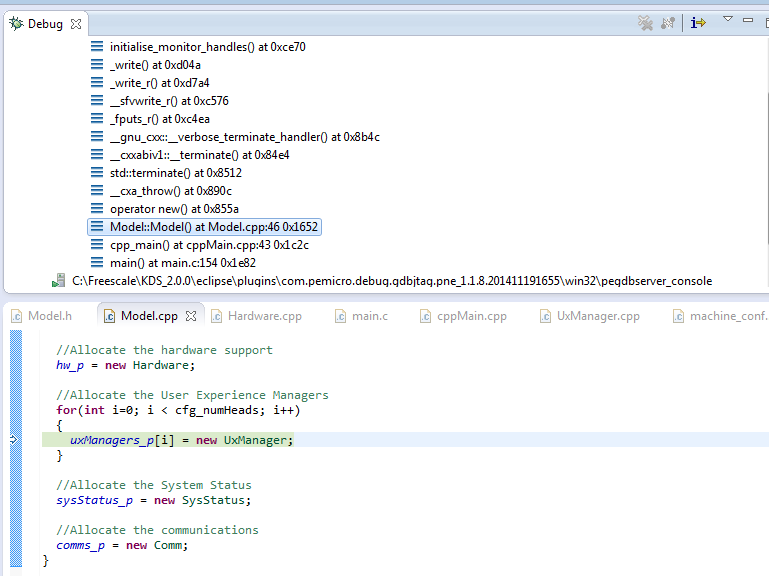Click the code line hw_p = new Hardware;
This screenshot has height=576, width=769.
(125, 366)
